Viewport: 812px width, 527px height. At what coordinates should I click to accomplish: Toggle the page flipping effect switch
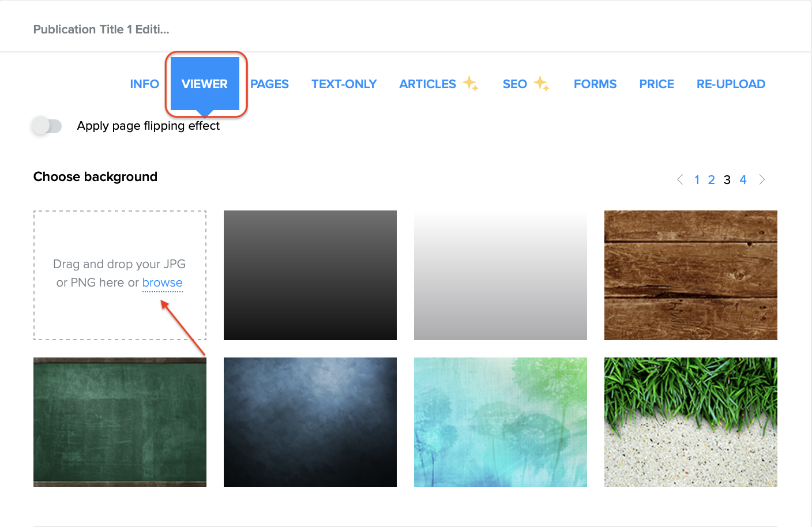pyautogui.click(x=47, y=126)
